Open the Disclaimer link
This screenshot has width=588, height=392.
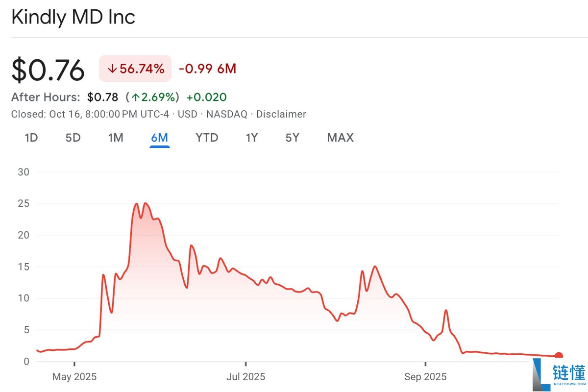[x=282, y=114]
